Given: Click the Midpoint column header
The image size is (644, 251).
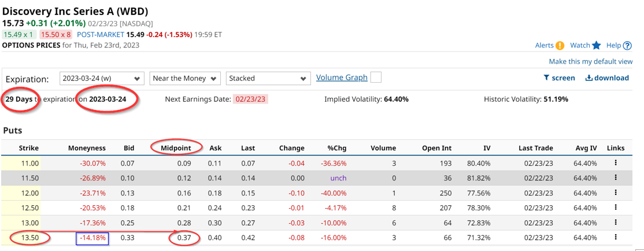Looking at the screenshot, I should (177, 148).
